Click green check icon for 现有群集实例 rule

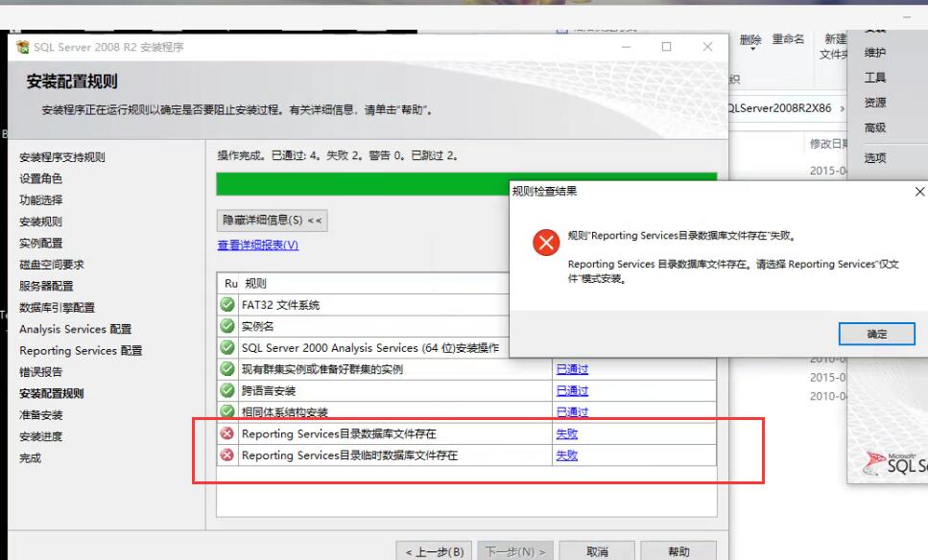227,369
